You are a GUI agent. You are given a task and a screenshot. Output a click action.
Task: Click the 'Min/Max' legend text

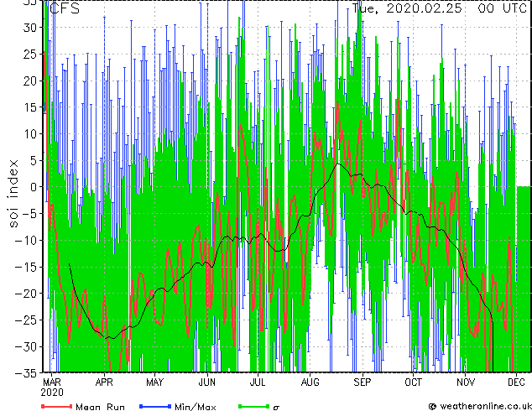tap(195, 407)
